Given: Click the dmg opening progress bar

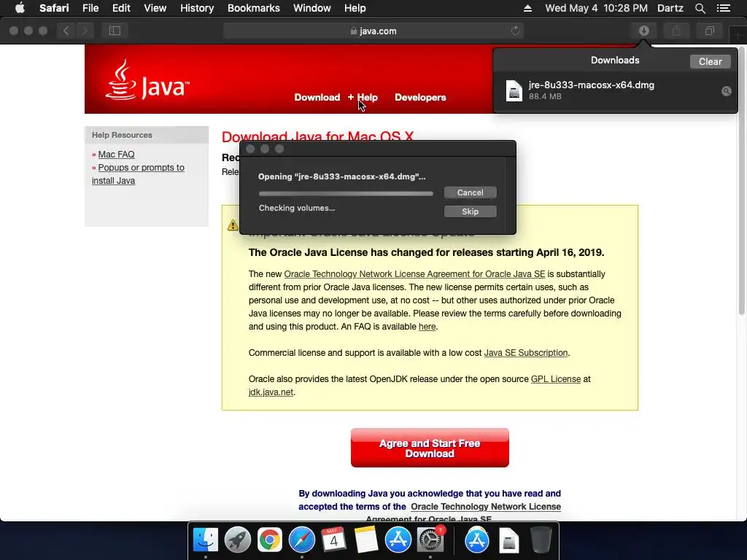Looking at the screenshot, I should point(346,194).
